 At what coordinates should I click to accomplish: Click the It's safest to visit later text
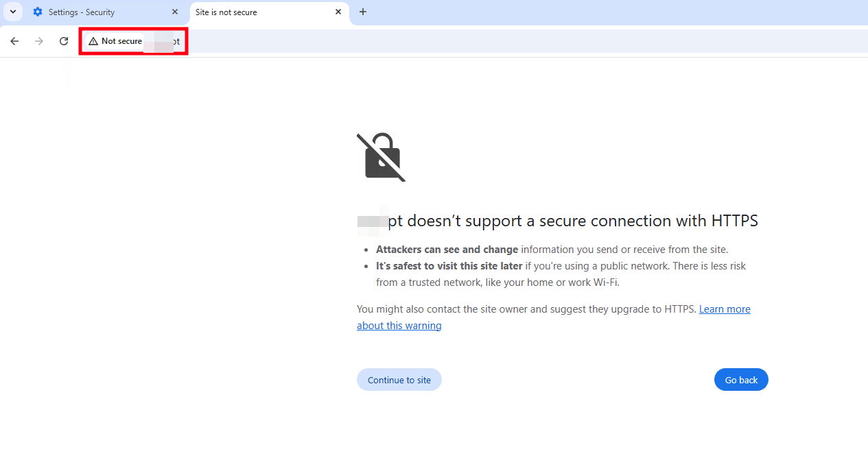(449, 266)
